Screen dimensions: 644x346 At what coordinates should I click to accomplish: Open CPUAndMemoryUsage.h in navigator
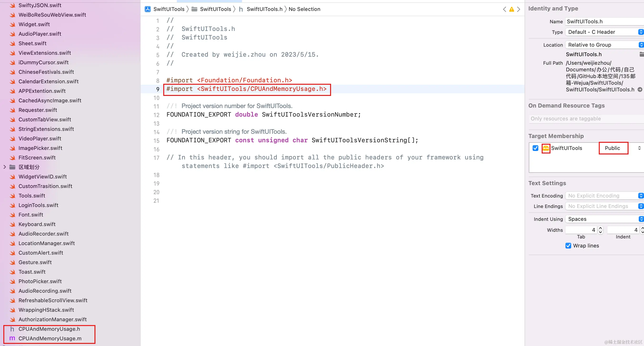coord(49,329)
